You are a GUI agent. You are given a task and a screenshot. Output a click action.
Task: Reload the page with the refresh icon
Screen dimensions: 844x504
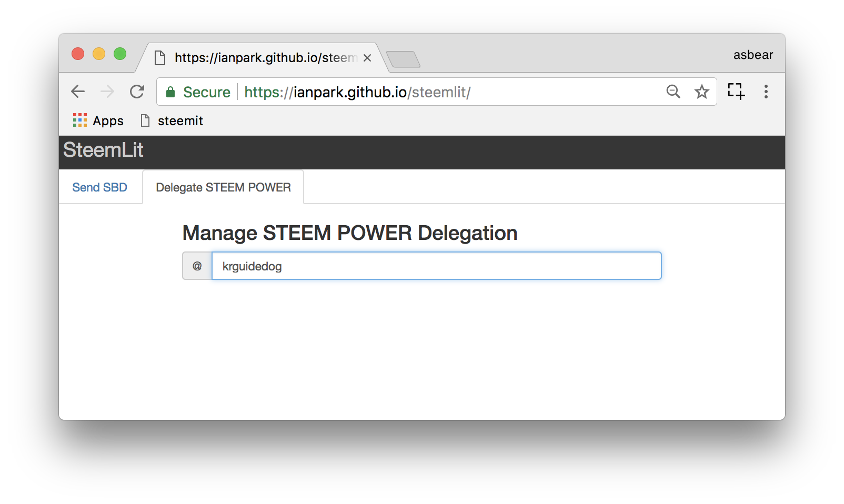pyautogui.click(x=137, y=92)
